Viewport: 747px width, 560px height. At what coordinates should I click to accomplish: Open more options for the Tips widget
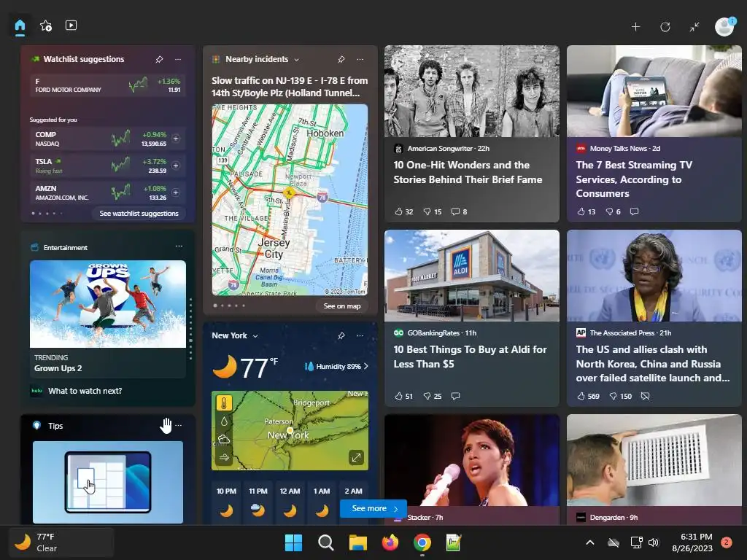tap(178, 425)
